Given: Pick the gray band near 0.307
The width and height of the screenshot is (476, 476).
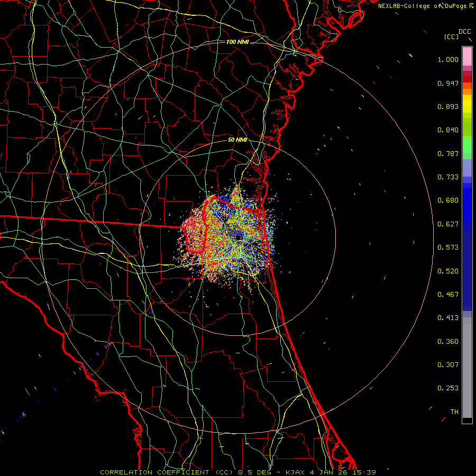Looking at the screenshot, I should pos(467,368).
